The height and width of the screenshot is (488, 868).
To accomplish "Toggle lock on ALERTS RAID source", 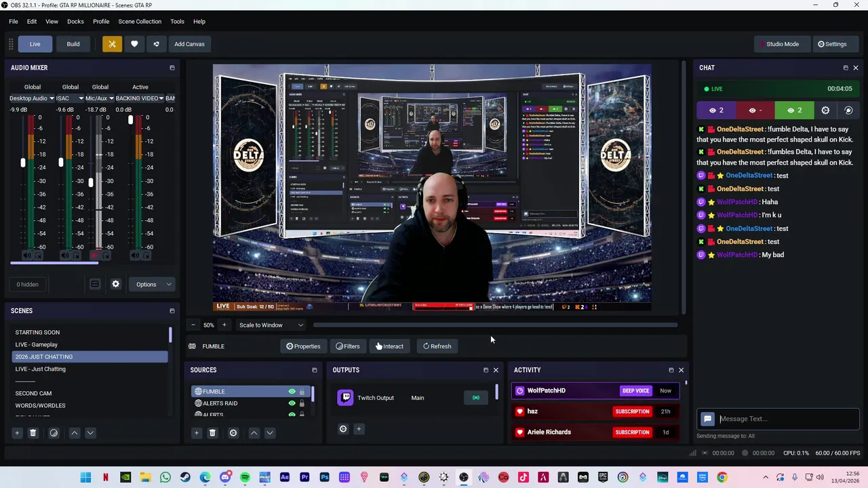I will pyautogui.click(x=302, y=403).
